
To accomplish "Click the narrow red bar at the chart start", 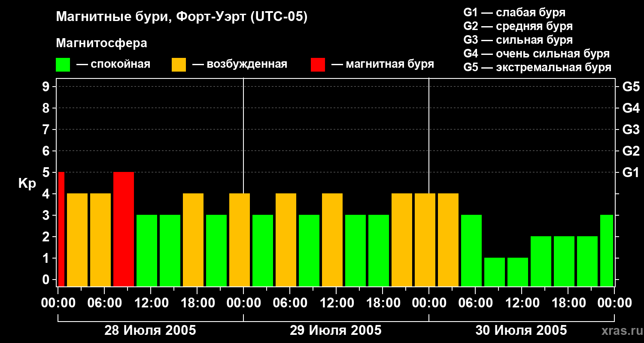I will pos(61,229).
